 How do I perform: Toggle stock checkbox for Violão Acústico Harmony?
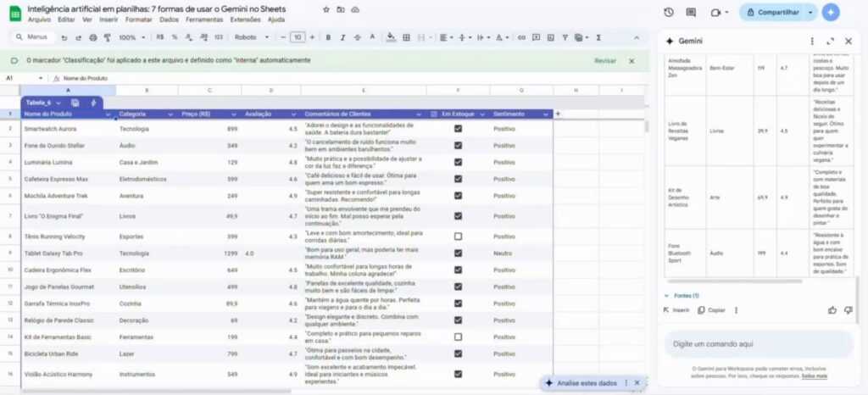tap(458, 374)
